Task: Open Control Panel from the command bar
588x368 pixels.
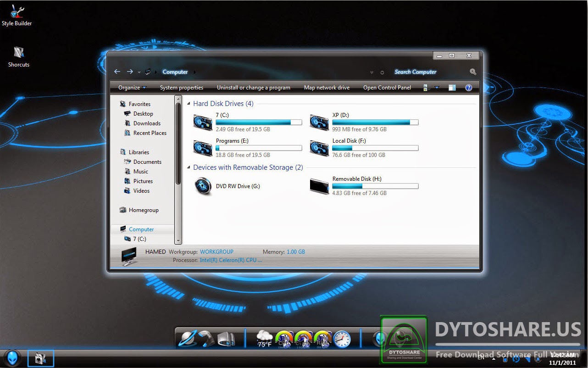Action: (387, 87)
